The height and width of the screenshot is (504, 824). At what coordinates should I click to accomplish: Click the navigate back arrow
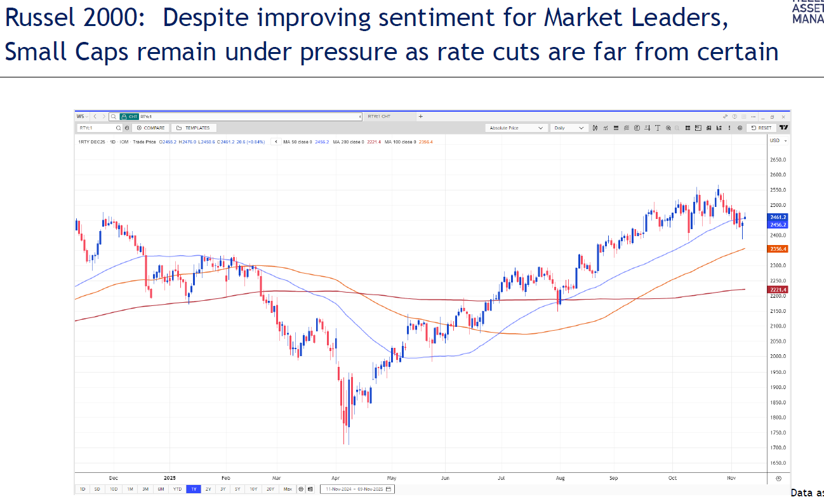[95, 117]
